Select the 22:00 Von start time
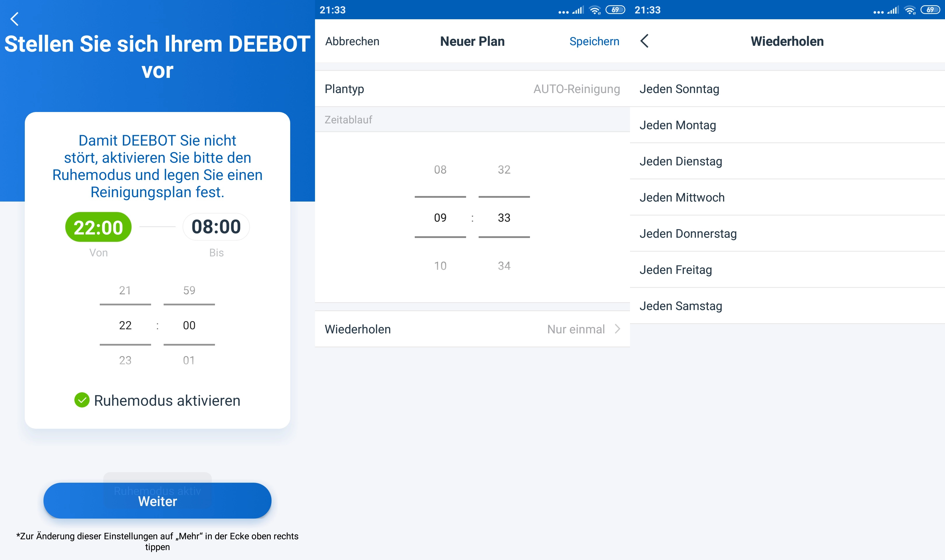Viewport: 945px width, 560px height. coord(99,227)
